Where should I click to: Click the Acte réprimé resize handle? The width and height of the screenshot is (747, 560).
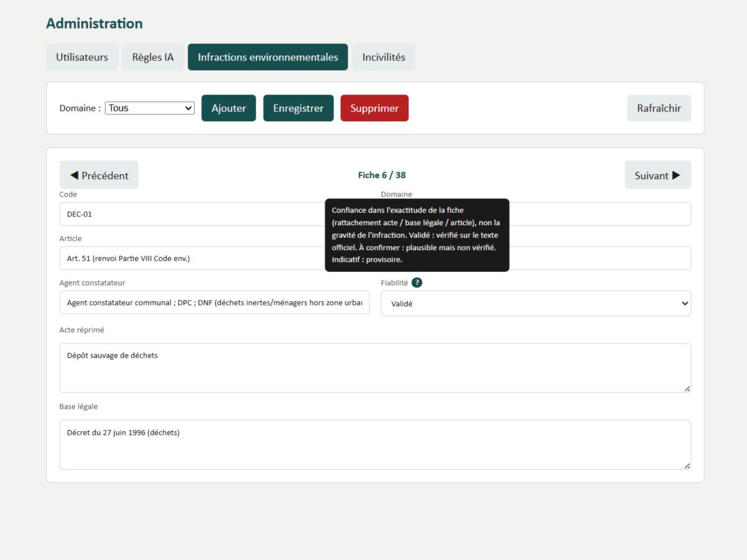687,388
